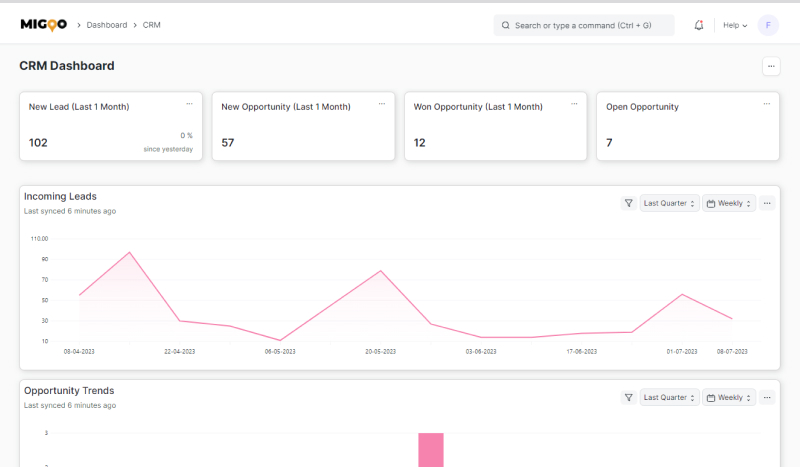Go to the Dashboard breadcrumb
Image resolution: width=800 pixels, height=467 pixels.
pyautogui.click(x=107, y=25)
